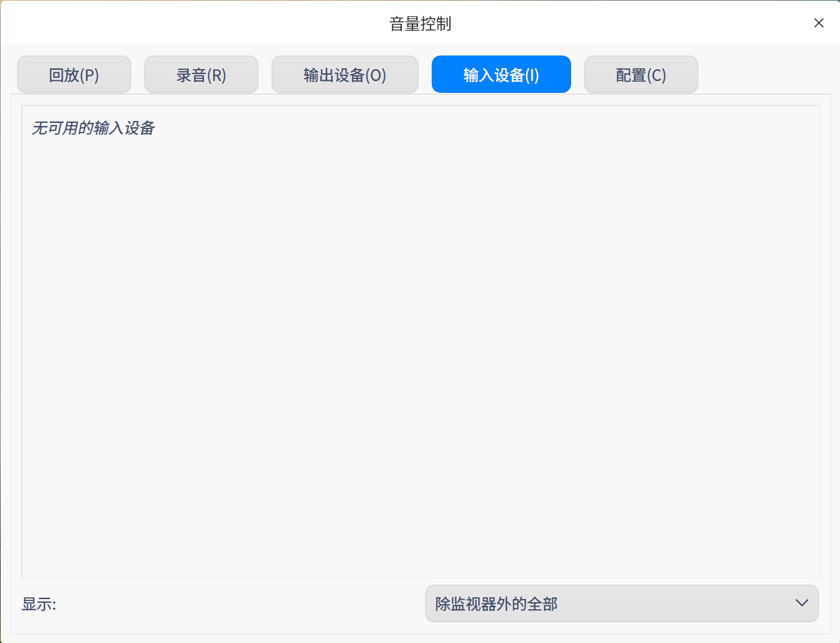The image size is (840, 643).
Task: Select the 输出设备(O) tab
Action: [x=345, y=75]
